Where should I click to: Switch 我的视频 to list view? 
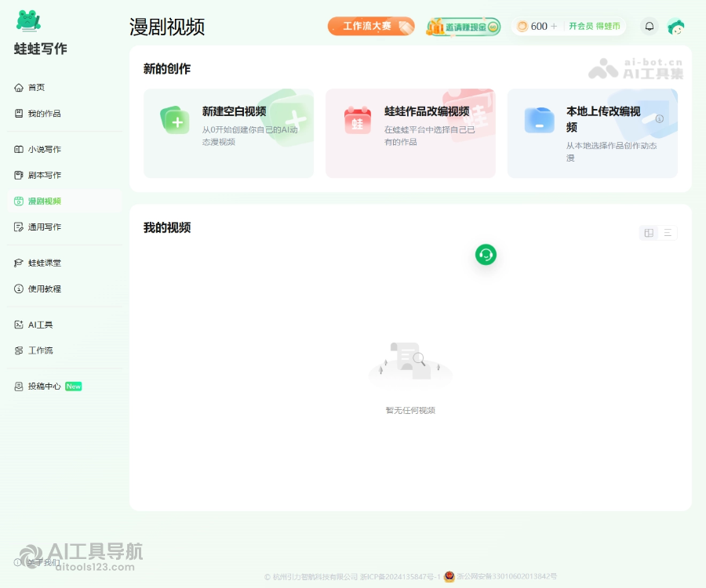[668, 233]
